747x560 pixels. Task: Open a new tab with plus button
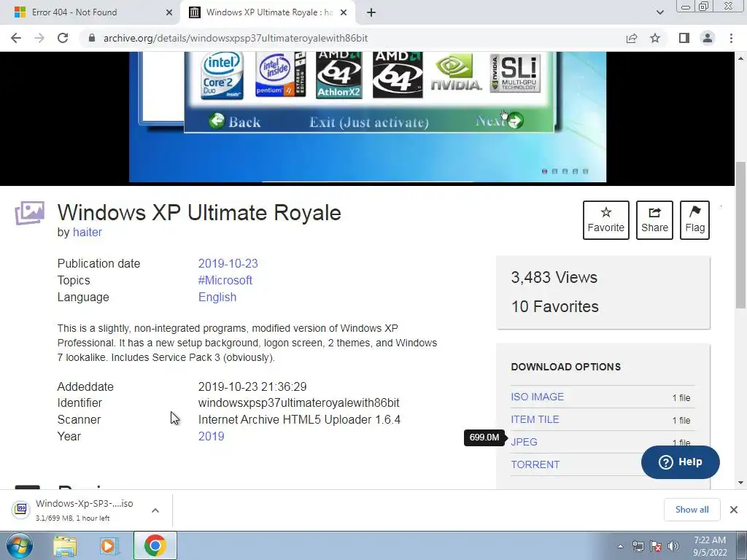(x=371, y=12)
